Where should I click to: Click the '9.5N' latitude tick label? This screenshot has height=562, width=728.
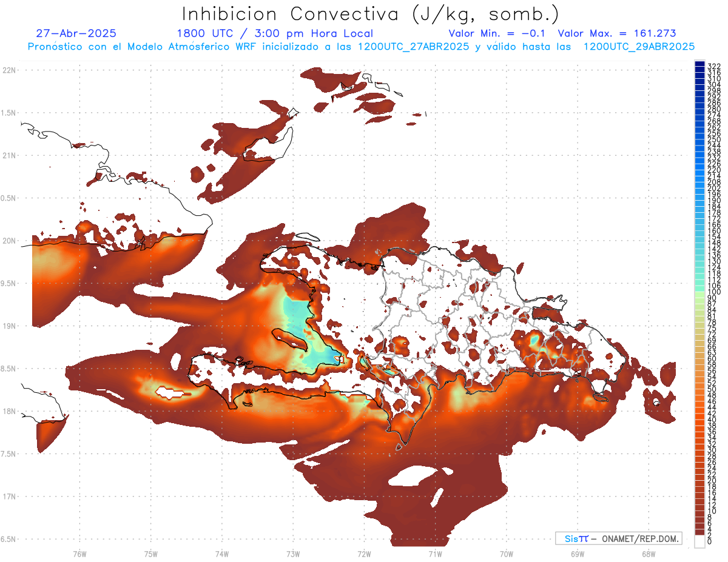point(8,283)
